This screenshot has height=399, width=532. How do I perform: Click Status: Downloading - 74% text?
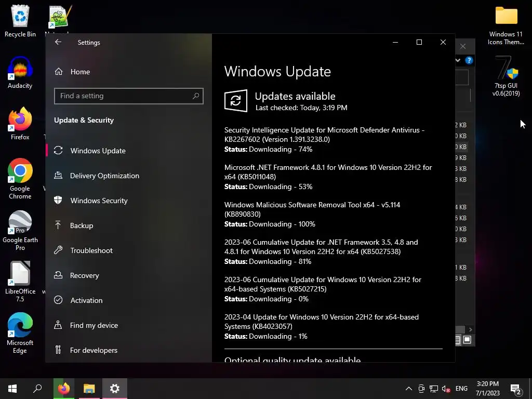click(269, 149)
